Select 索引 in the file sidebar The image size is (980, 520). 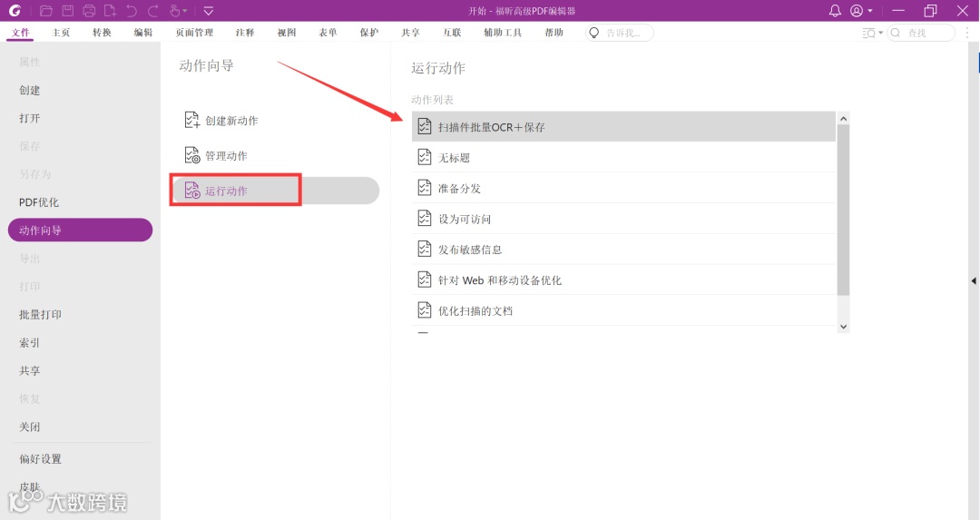point(29,342)
